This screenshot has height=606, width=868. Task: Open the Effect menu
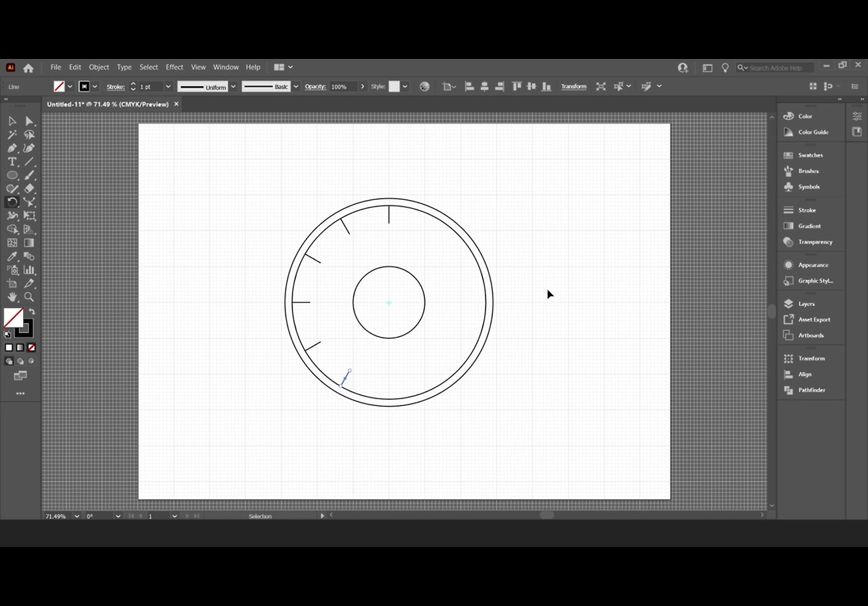(174, 67)
